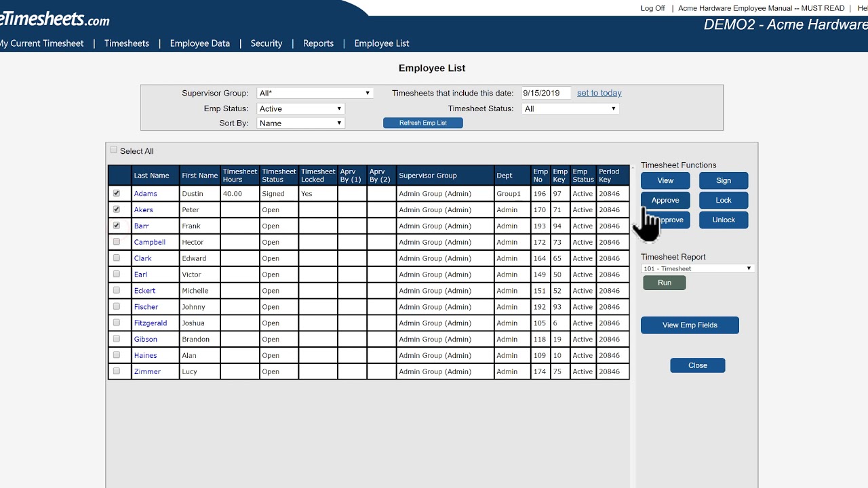
Task: Open the Supervisor Group dropdown
Action: [x=315, y=93]
